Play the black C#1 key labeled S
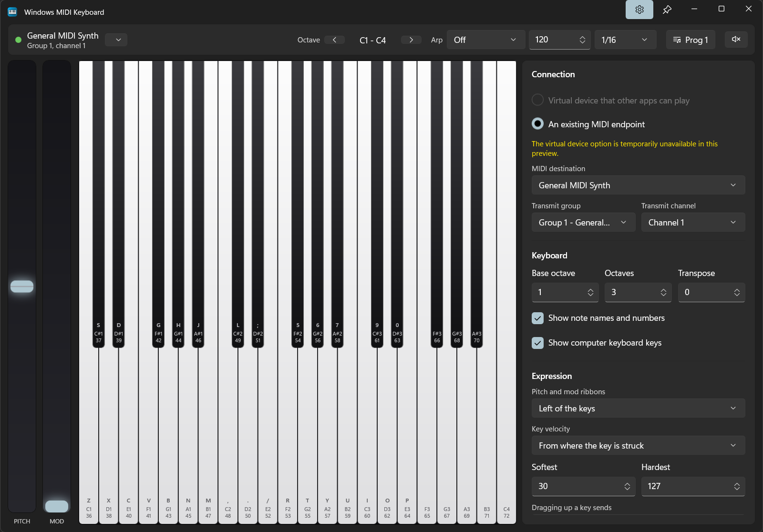The height and width of the screenshot is (532, 763). tap(99, 205)
